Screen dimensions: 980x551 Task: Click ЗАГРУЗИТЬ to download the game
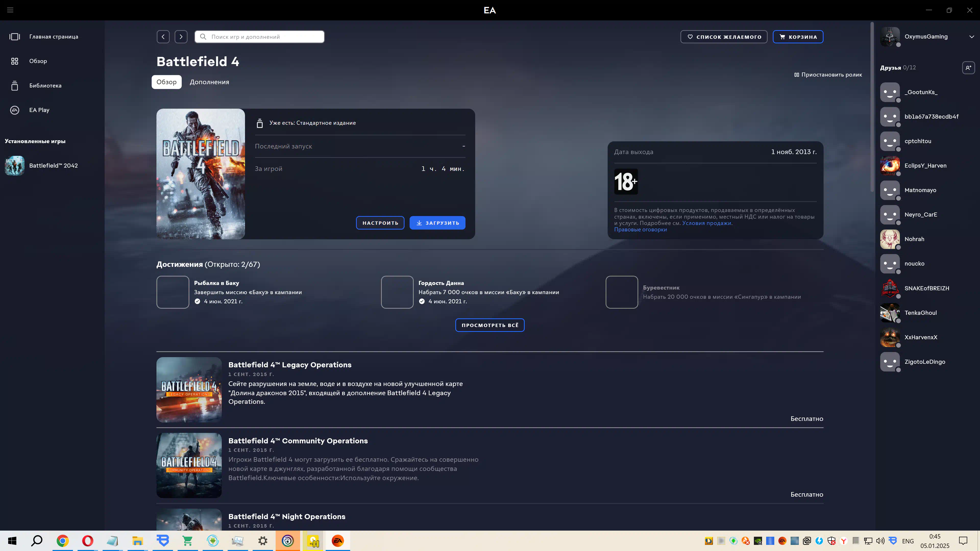point(437,223)
